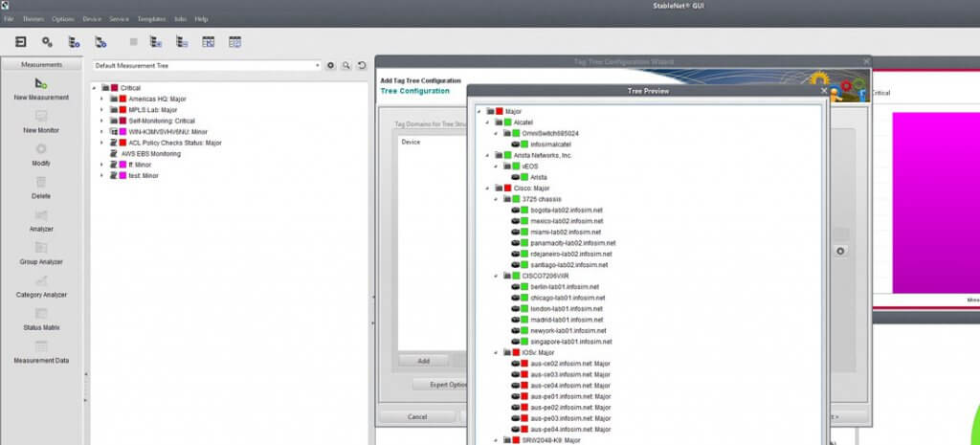Select AWS EBS Monitoring tree item
This screenshot has height=445, width=980.
click(150, 153)
